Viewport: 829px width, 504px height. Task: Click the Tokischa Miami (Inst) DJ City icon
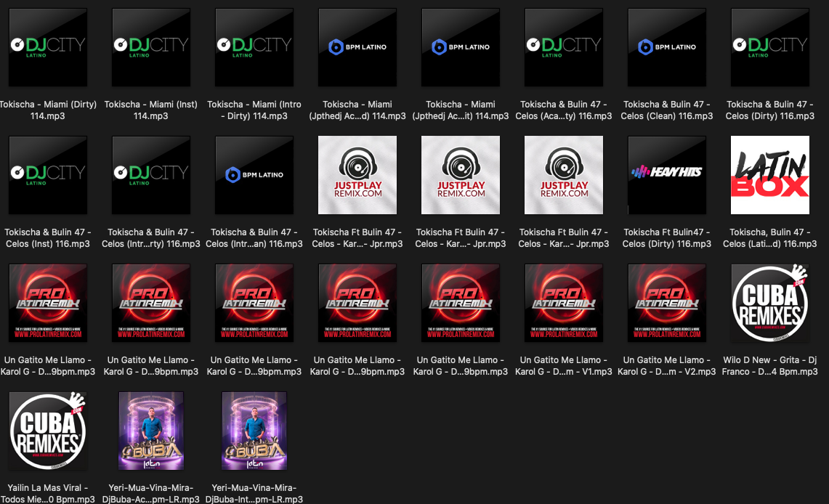[151, 47]
